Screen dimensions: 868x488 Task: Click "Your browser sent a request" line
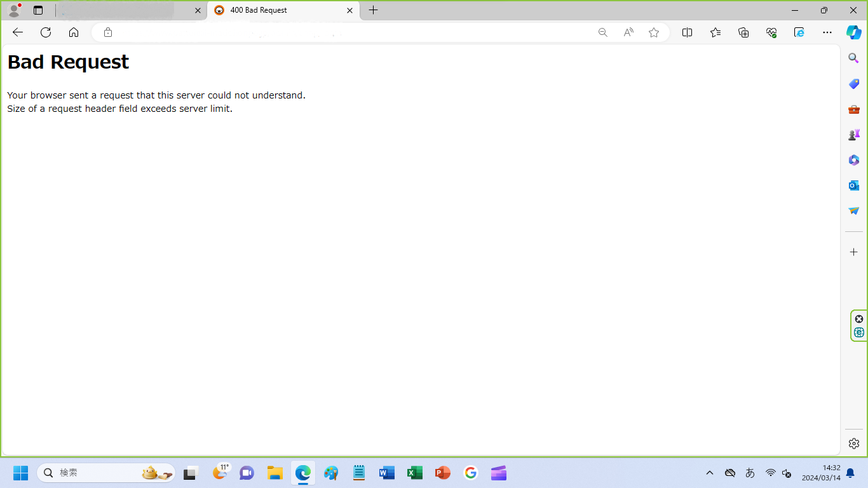tap(156, 95)
